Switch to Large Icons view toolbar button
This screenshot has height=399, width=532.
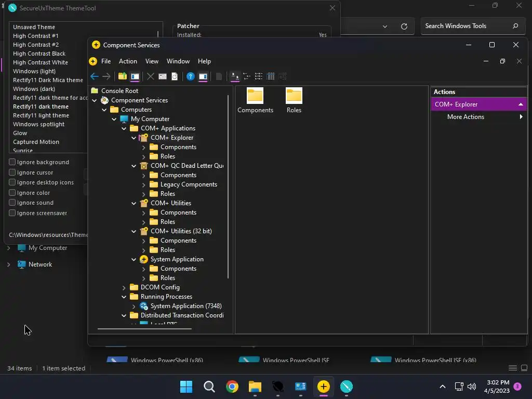tap(235, 76)
